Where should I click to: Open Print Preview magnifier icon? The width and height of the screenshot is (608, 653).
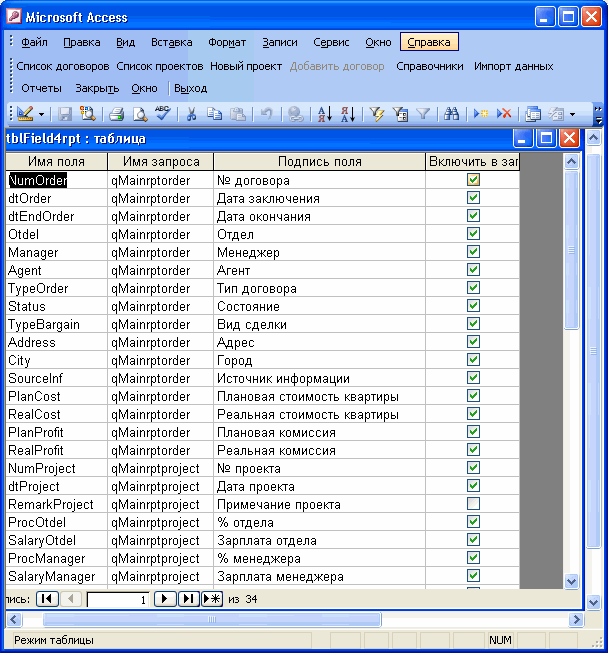coord(140,114)
